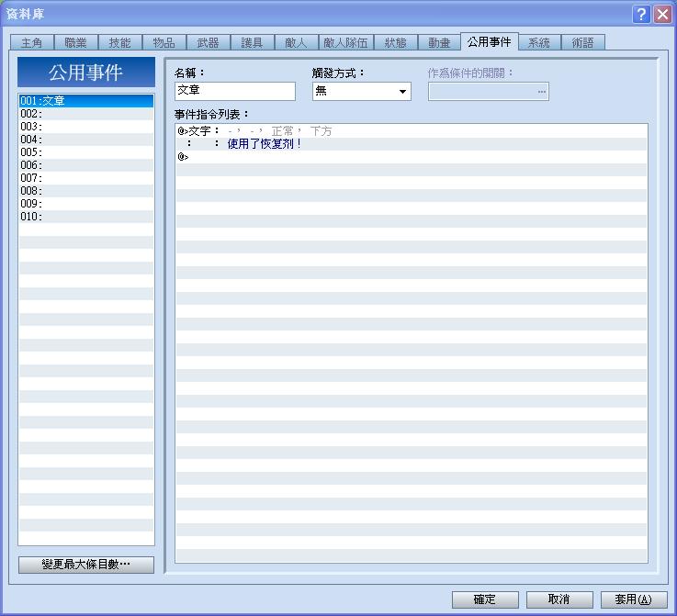This screenshot has width=677, height=616.
Task: Switch to the 護具 tab
Action: pos(252,42)
